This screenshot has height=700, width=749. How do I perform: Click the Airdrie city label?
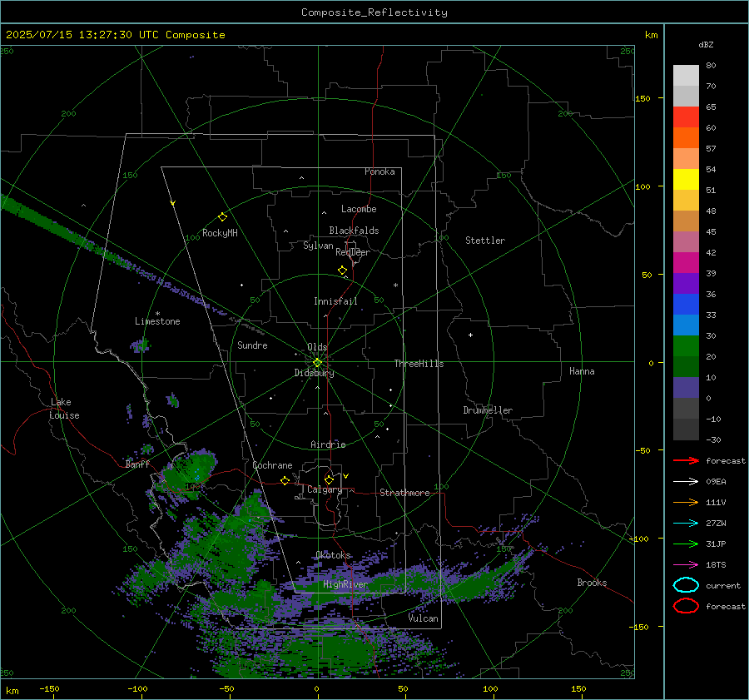coord(328,444)
